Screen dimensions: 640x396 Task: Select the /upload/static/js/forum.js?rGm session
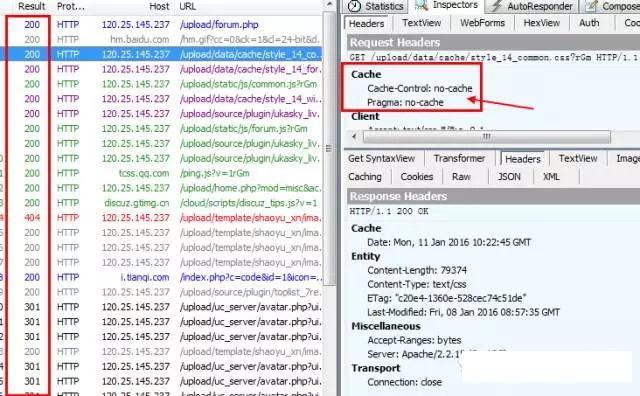pos(162,129)
